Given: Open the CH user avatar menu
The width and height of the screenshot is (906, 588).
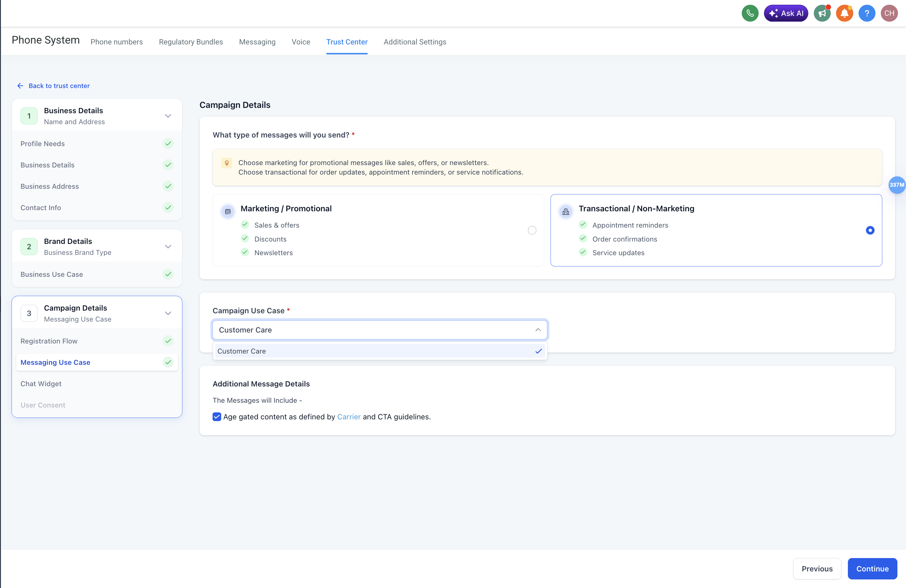Looking at the screenshot, I should coord(889,13).
